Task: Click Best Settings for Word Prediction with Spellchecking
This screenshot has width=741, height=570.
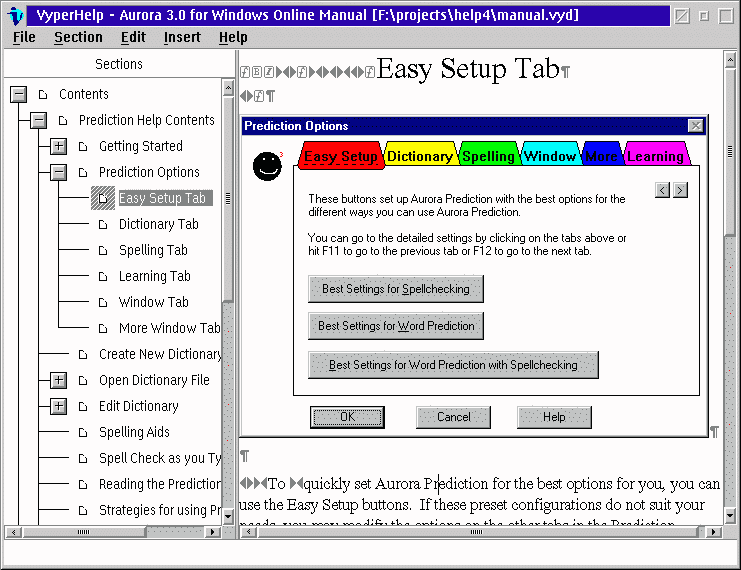Action: (x=453, y=365)
